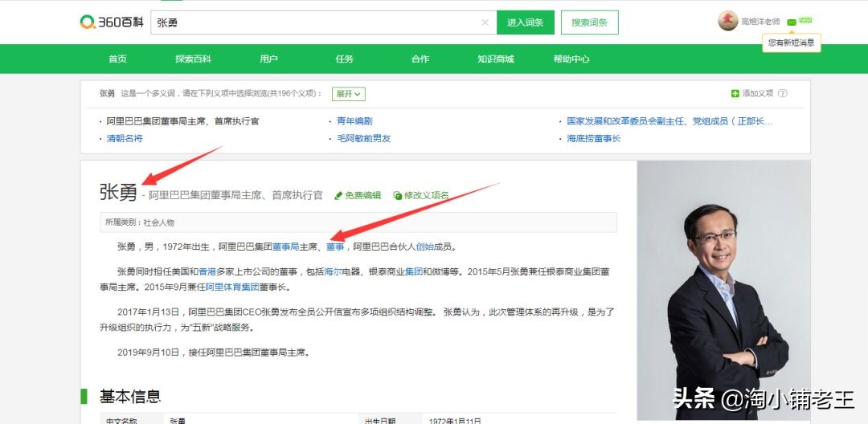Open the 创始 hyperlink in intro
This screenshot has width=868, height=424.
(424, 247)
